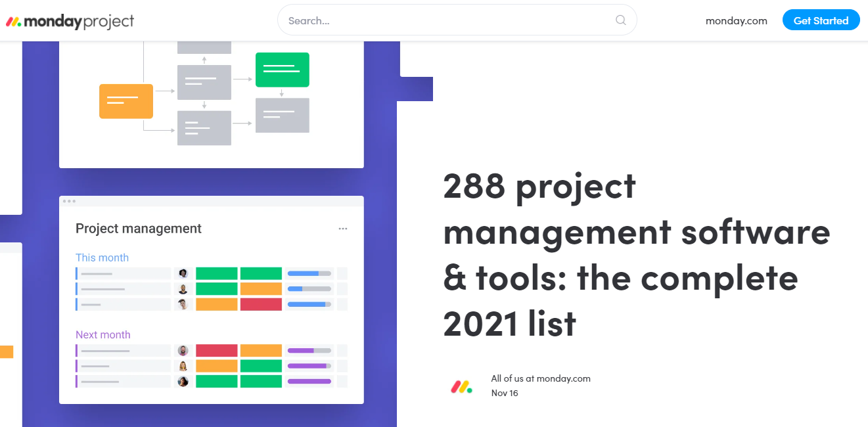The width and height of the screenshot is (868, 427).
Task: Click the window dots on Project management card
Action: pos(69,201)
